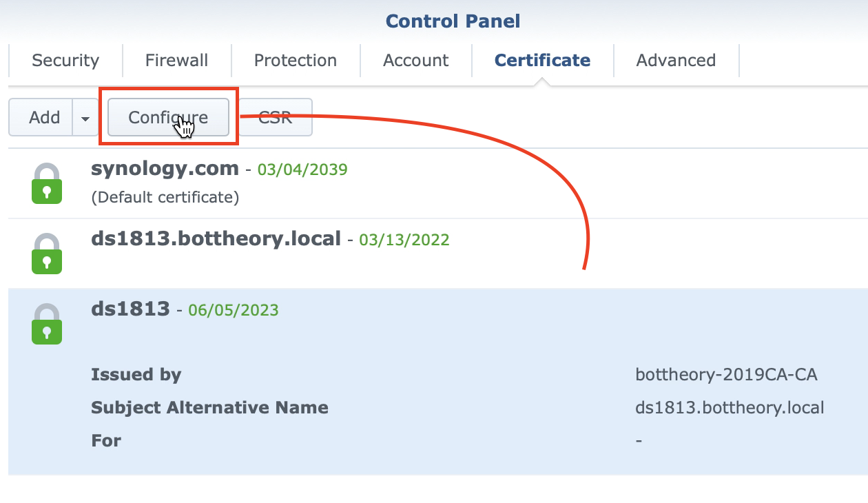Open the Firewall tab
This screenshot has width=868, height=503.
coord(176,61)
